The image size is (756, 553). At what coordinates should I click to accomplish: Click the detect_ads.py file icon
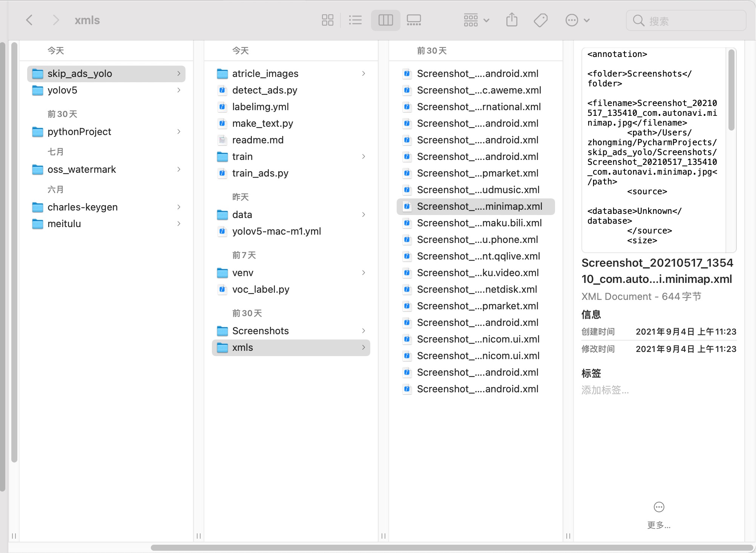tap(222, 90)
